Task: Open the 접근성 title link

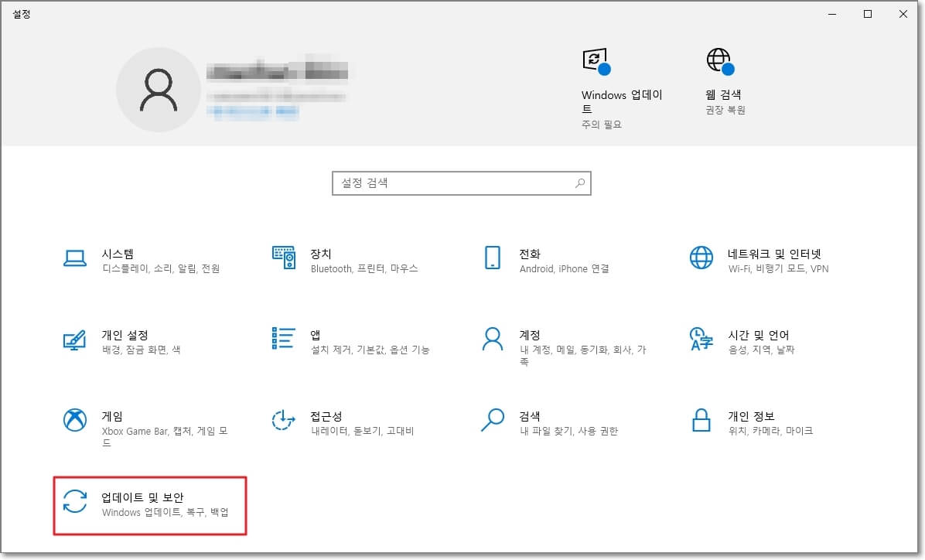Action: (x=326, y=417)
